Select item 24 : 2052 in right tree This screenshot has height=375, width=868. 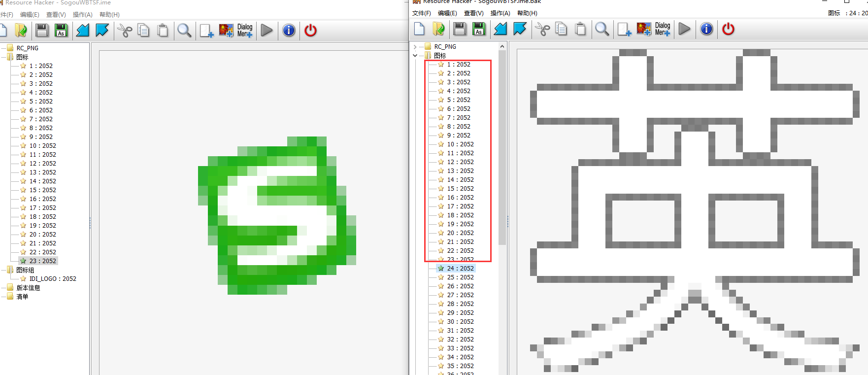[460, 269]
